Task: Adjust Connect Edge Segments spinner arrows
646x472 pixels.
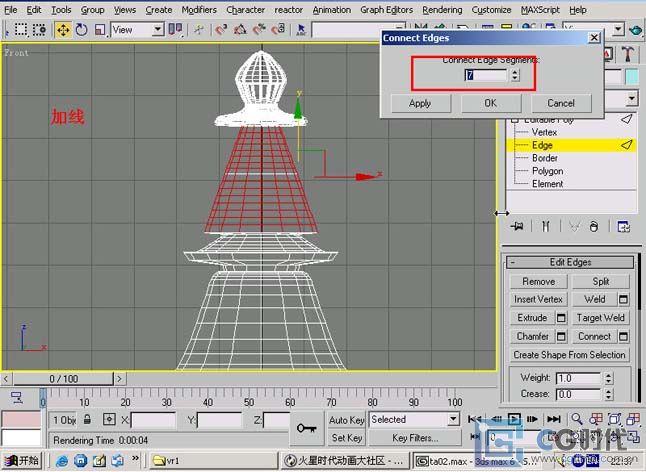Action: tap(515, 75)
